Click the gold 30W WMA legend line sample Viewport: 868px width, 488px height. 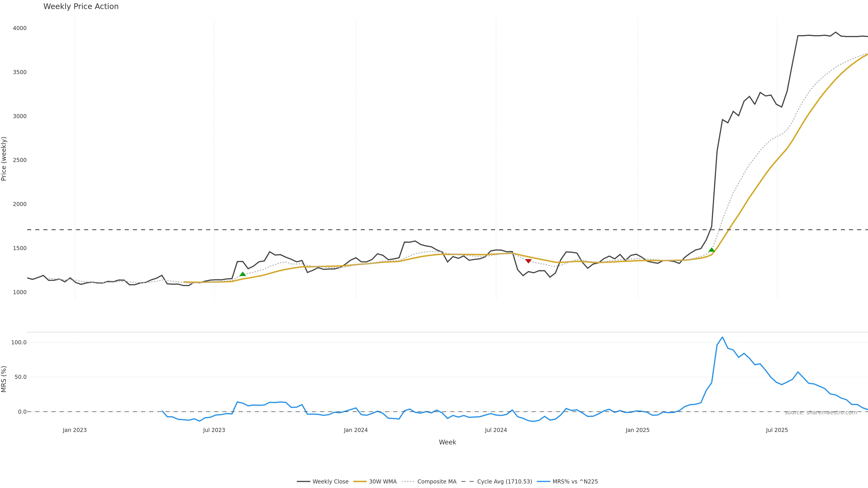pyautogui.click(x=360, y=482)
